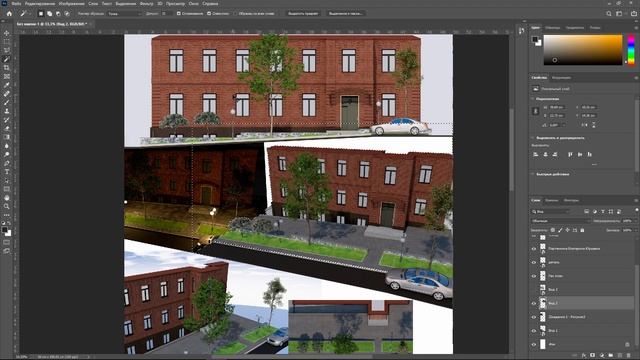
Task: Hide the 'Ген план' layer
Action: click(533, 276)
